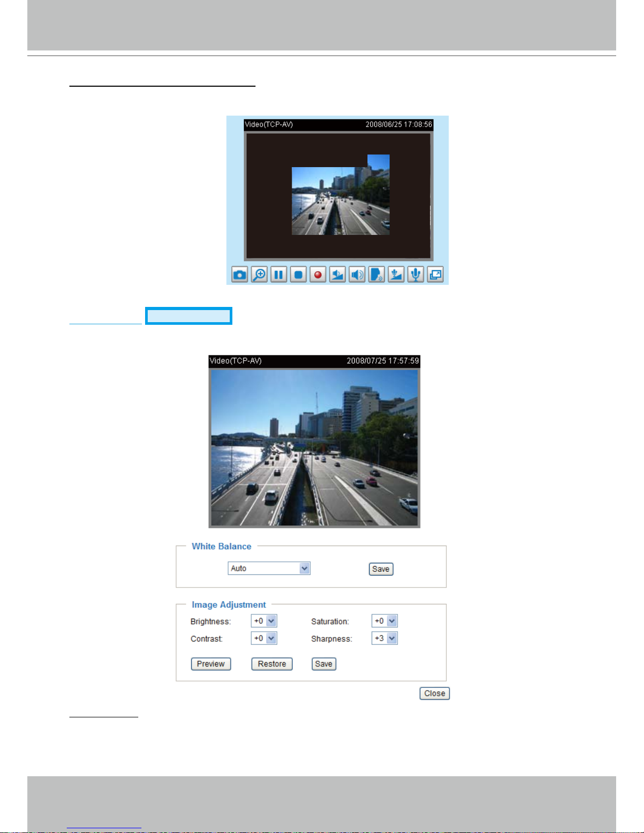644x833 pixels.
Task: Click the large street video preview
Action: click(x=314, y=448)
